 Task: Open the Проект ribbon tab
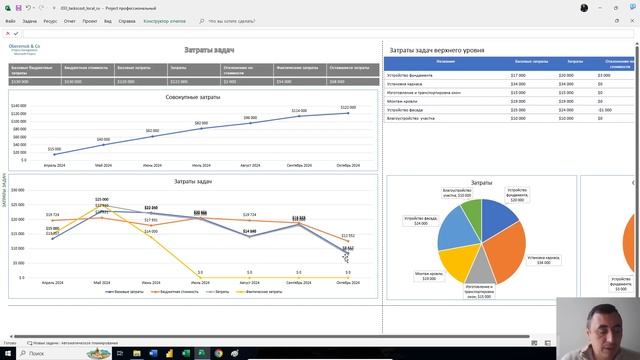(90, 21)
